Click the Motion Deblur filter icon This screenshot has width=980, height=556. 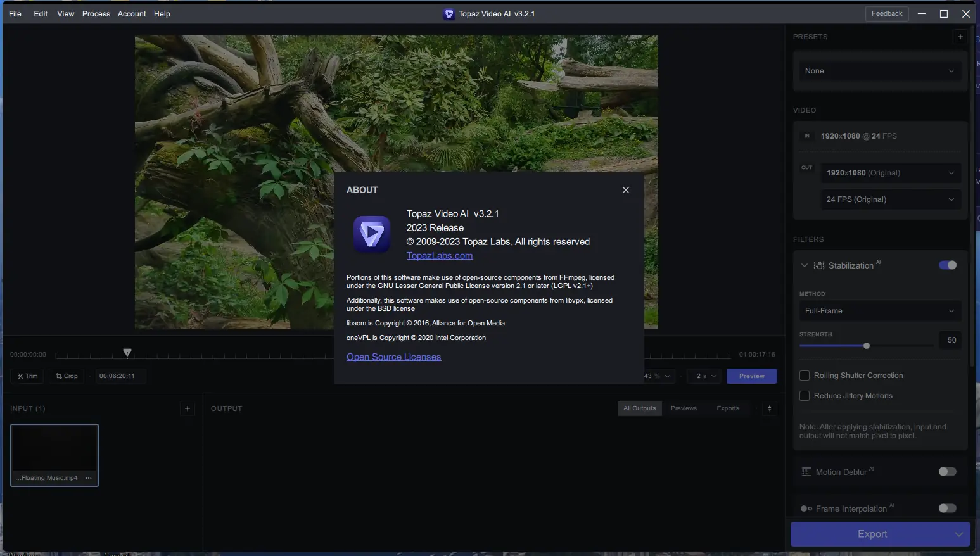[806, 472]
